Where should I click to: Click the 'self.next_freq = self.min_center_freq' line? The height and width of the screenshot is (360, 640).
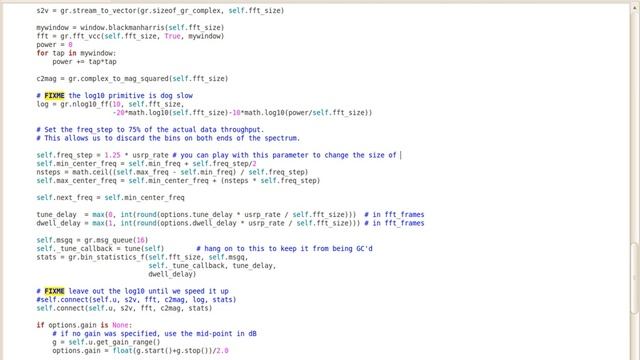[110, 198]
